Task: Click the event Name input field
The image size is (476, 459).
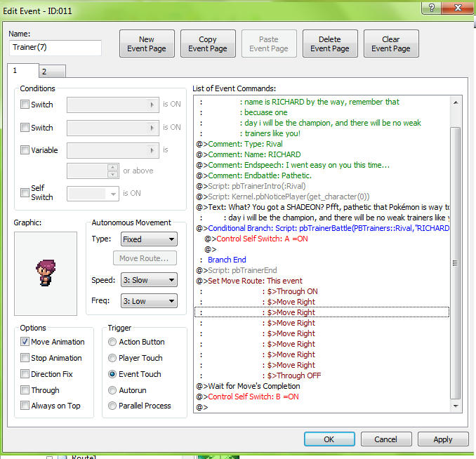Action: 55,48
